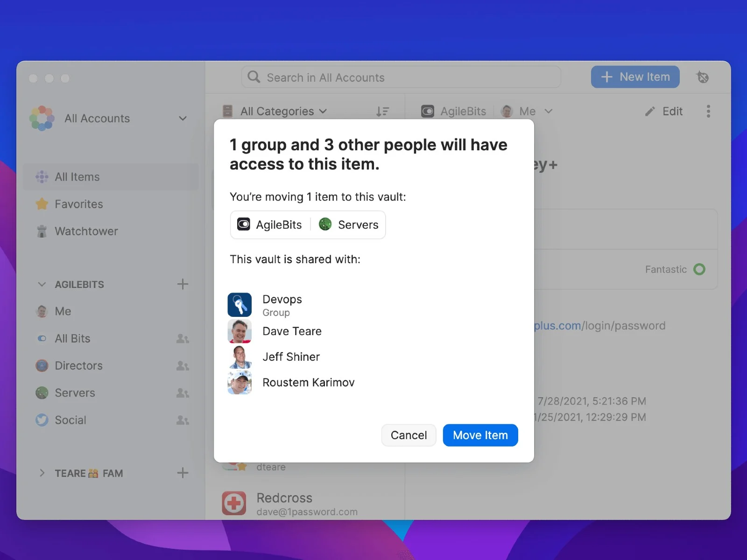
Task: Click the Devops group key icon
Action: click(240, 305)
